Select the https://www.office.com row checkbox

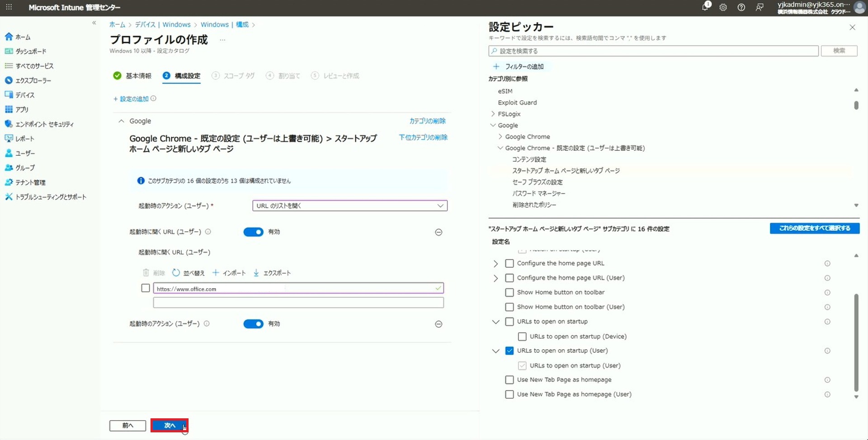tap(145, 288)
